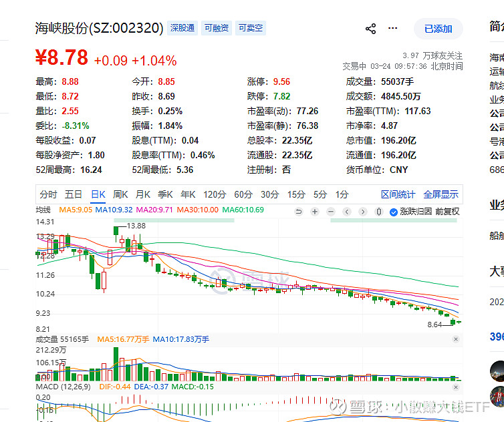This screenshot has height=422, width=504.
Task: Select the 年K chart tab
Action: click(x=188, y=194)
